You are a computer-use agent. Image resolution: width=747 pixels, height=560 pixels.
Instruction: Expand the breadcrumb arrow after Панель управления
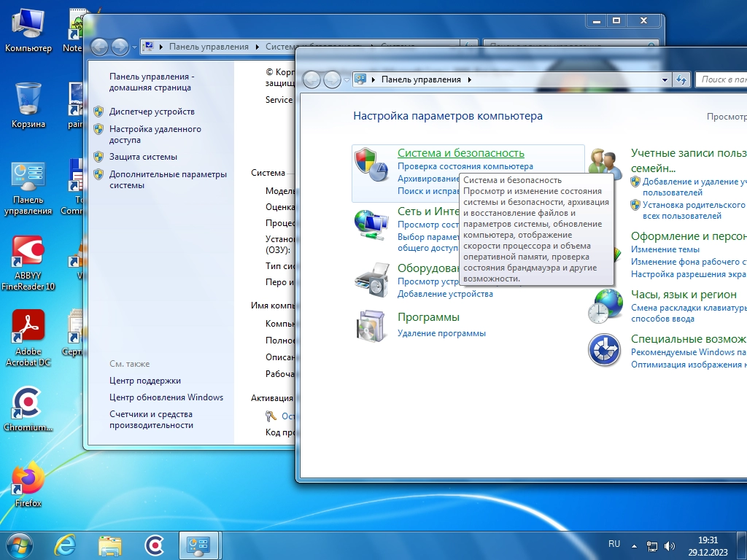point(470,79)
